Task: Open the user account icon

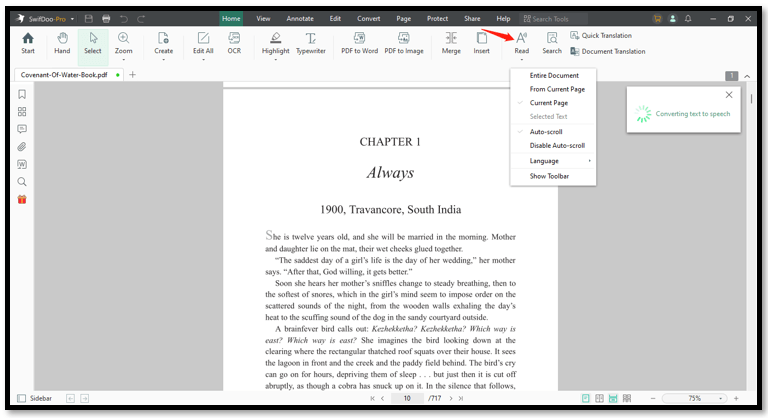Action: pyautogui.click(x=672, y=19)
